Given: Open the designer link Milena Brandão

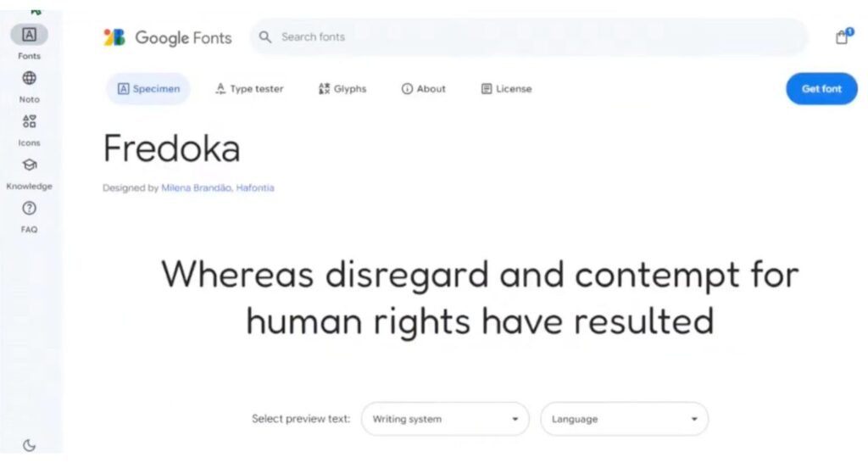Looking at the screenshot, I should coord(197,187).
